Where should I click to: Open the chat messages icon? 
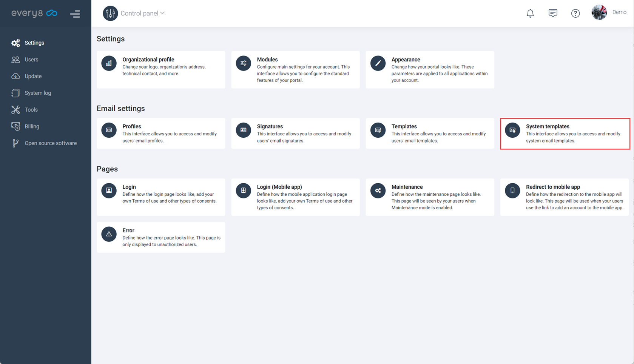point(553,13)
